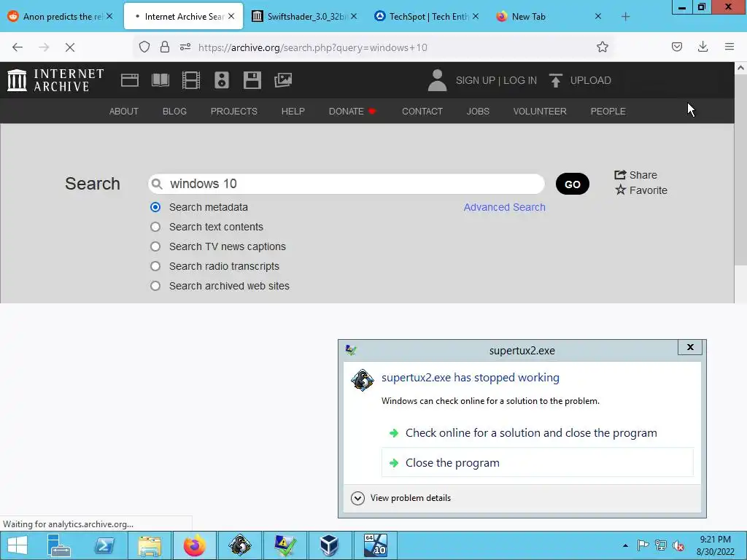Screen dimensions: 747x560
Task: Click the Action Center flag tray icon
Action: [x=643, y=545]
